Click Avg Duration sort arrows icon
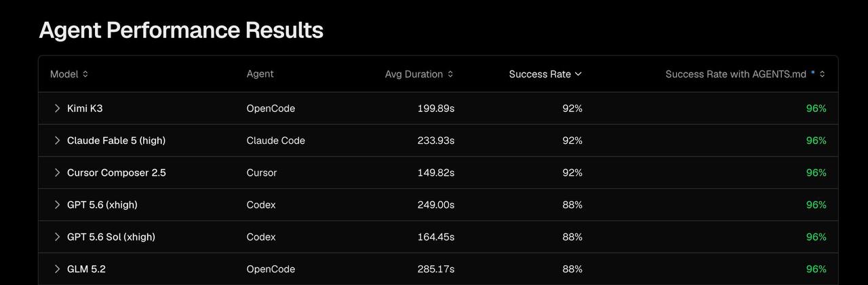The width and height of the screenshot is (868, 285). tap(450, 74)
